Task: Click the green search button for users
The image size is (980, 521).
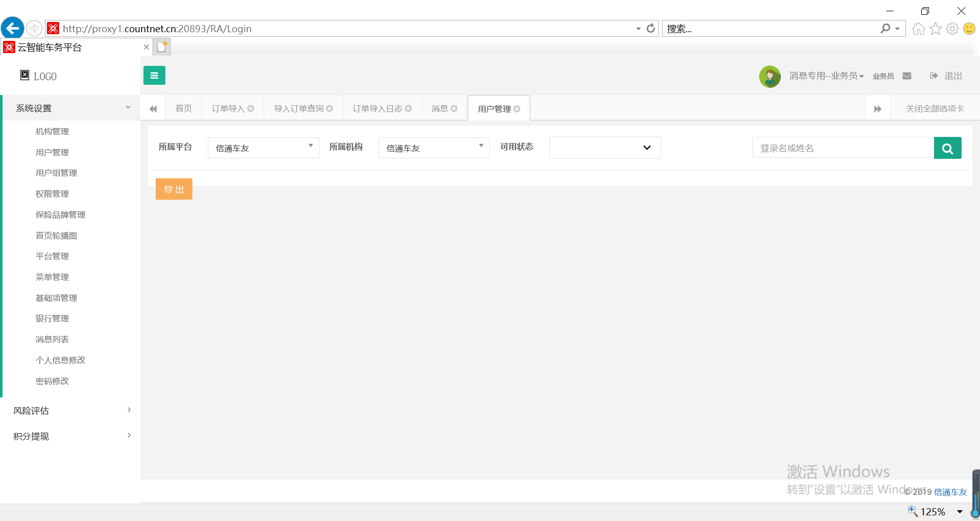Action: tap(948, 148)
